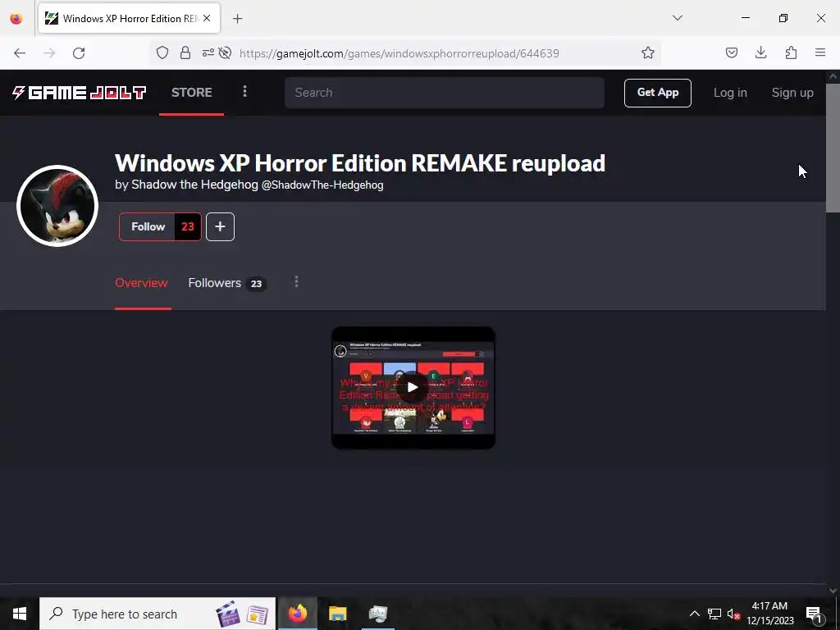Open the navbar three-dot menu
Viewport: 840px width, 630px height.
click(244, 92)
